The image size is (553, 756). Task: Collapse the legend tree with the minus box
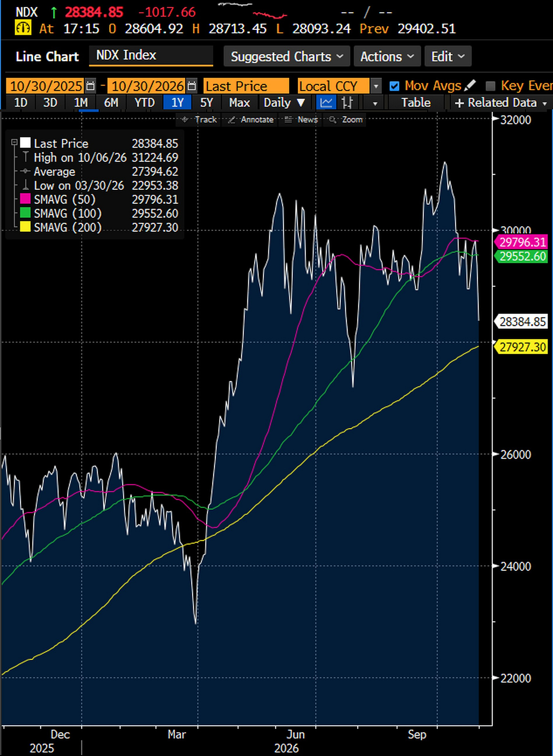point(14,142)
